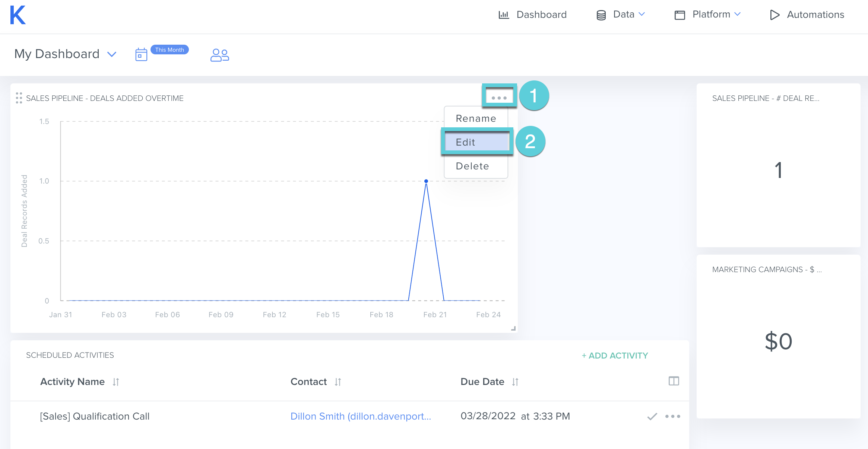Open the Dillon Smith contact link
Viewport: 868px width, 449px height.
(360, 416)
